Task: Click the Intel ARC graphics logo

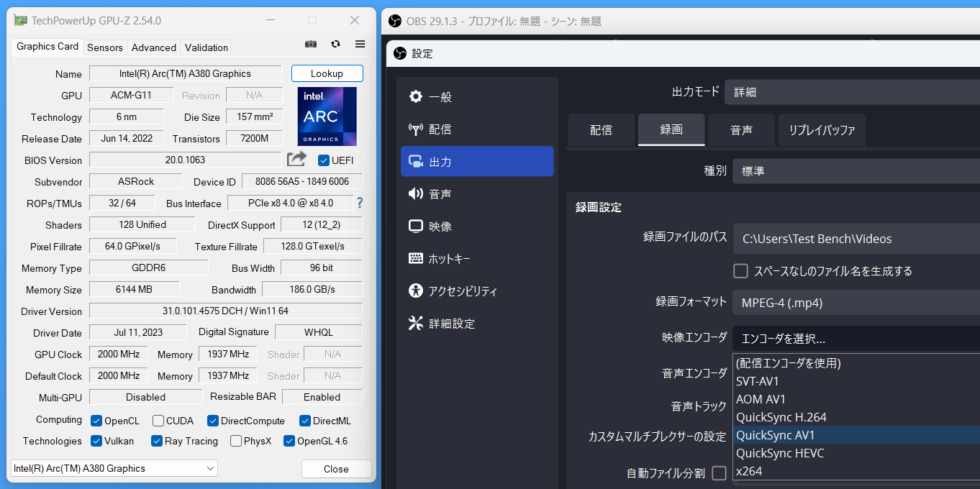Action: tap(327, 116)
